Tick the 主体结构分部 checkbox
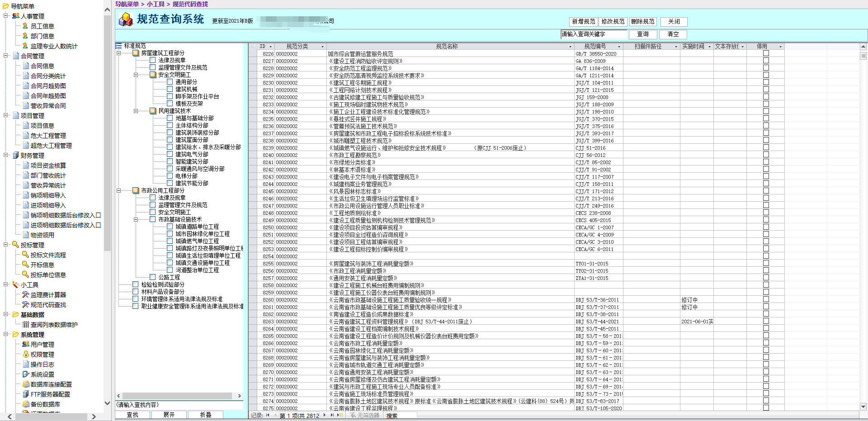 coord(170,125)
